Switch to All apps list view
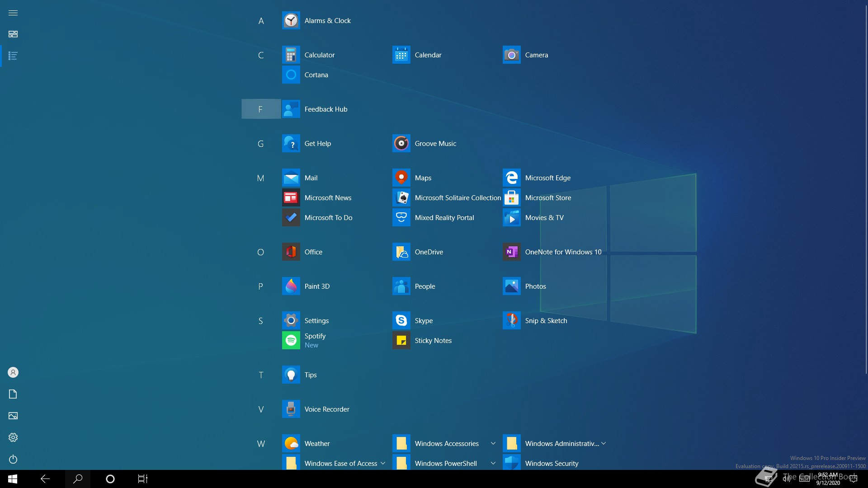 [x=13, y=56]
